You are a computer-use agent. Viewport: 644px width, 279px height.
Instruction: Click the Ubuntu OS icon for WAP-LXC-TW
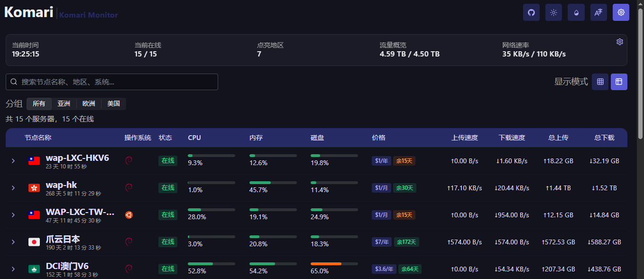pos(129,215)
